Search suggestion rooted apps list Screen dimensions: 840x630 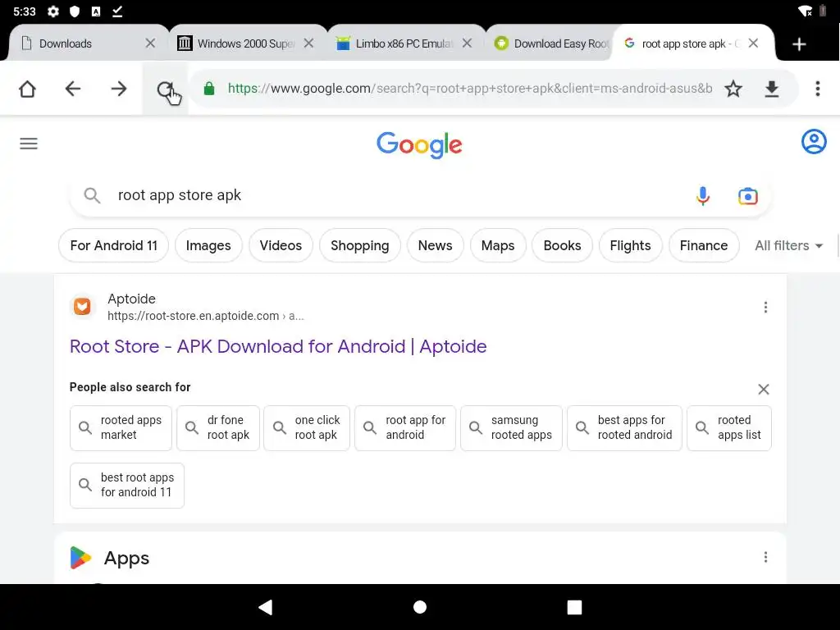(x=729, y=427)
